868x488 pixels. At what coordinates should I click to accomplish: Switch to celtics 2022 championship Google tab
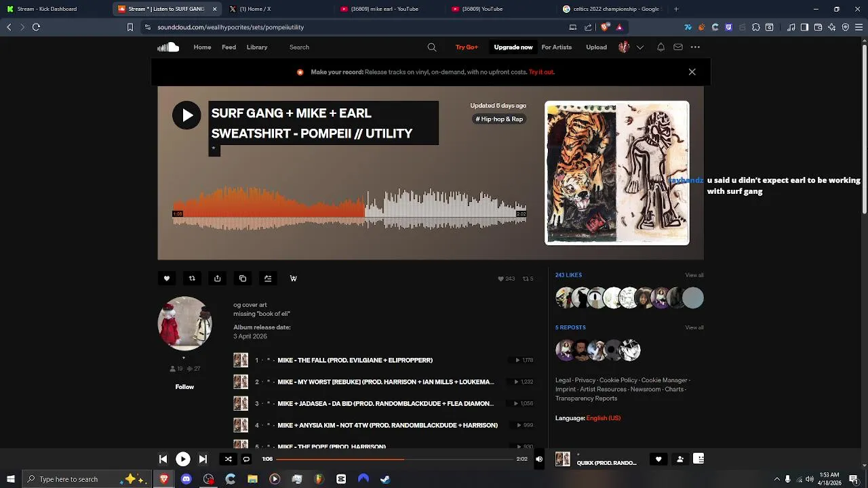click(612, 9)
